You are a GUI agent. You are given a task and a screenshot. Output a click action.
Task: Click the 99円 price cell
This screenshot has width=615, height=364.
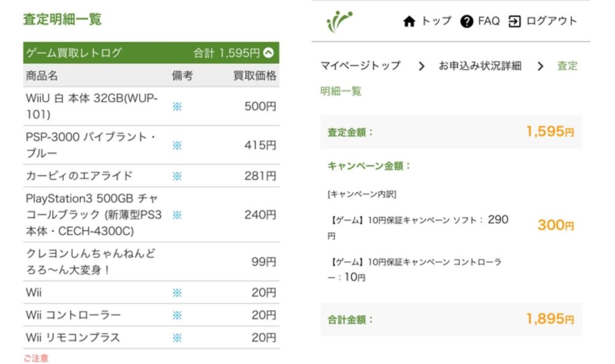(264, 262)
